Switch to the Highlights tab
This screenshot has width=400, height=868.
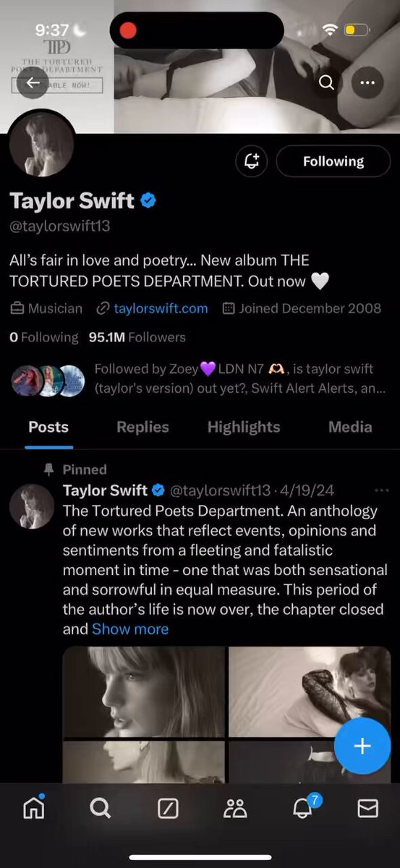[244, 427]
